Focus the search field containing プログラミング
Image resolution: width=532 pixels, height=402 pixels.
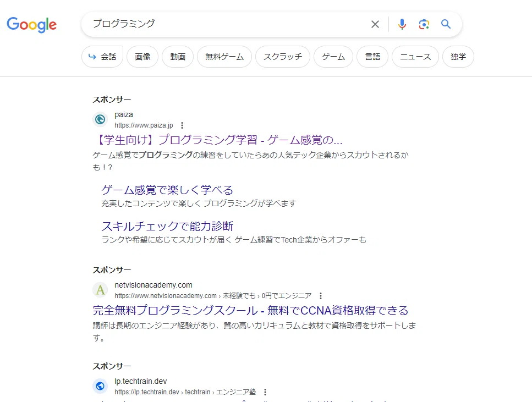tap(227, 24)
